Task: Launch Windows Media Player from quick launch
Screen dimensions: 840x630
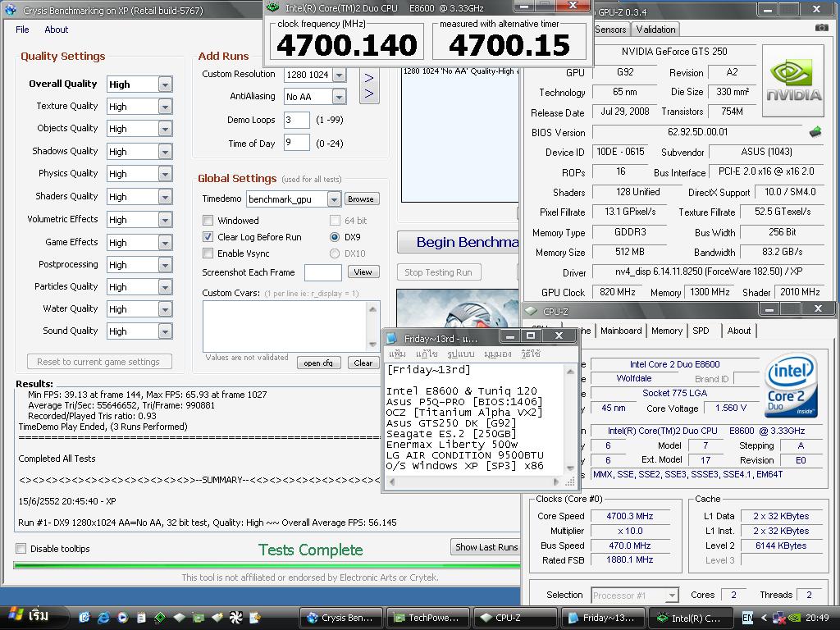Action: point(123,617)
